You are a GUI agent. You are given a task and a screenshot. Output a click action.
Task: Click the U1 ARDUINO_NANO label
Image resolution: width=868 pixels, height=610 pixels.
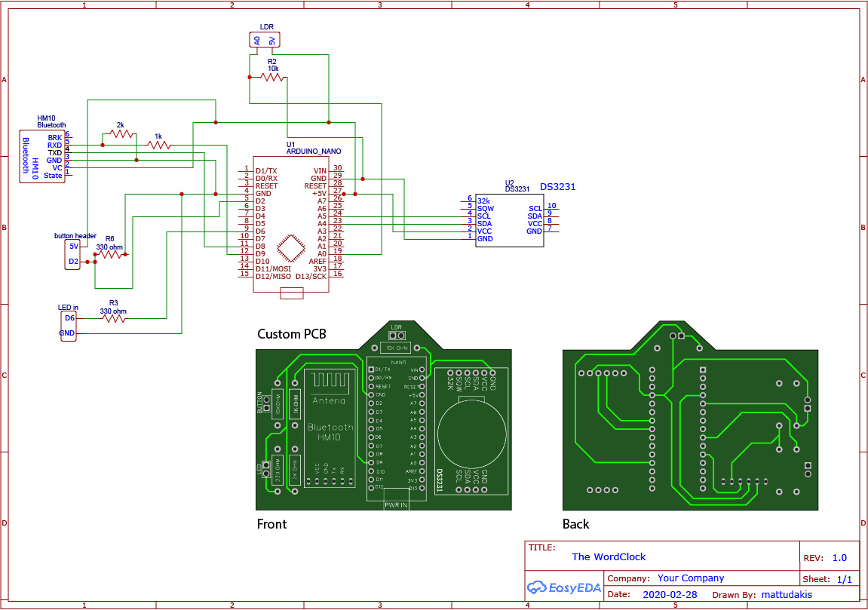(x=313, y=148)
